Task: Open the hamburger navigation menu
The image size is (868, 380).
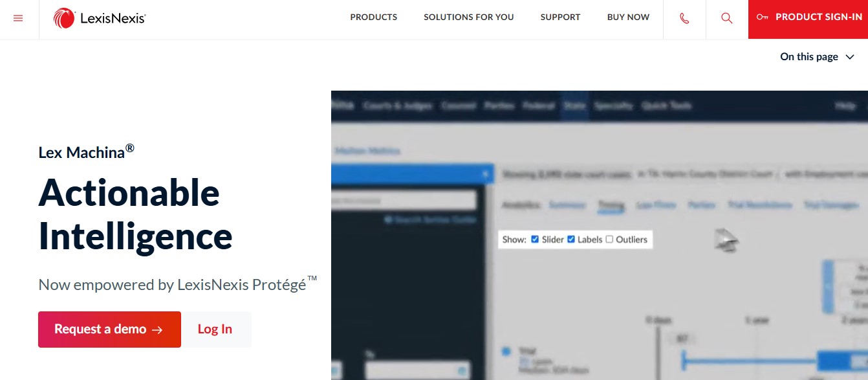Action: (18, 18)
